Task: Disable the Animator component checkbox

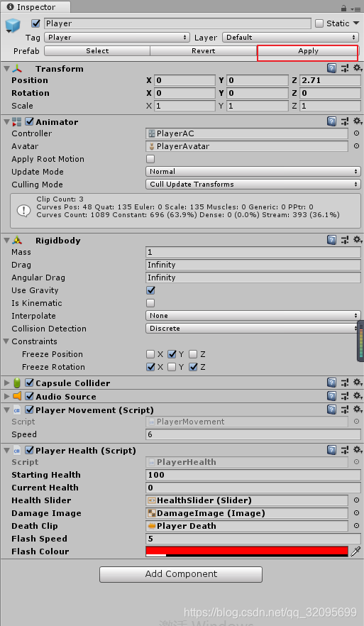Action: pyautogui.click(x=29, y=121)
